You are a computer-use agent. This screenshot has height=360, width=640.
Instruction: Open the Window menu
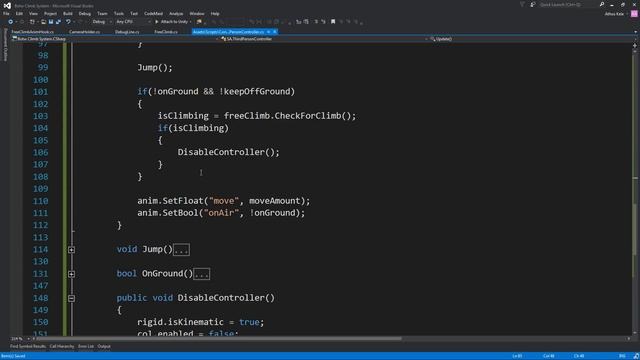click(197, 13)
